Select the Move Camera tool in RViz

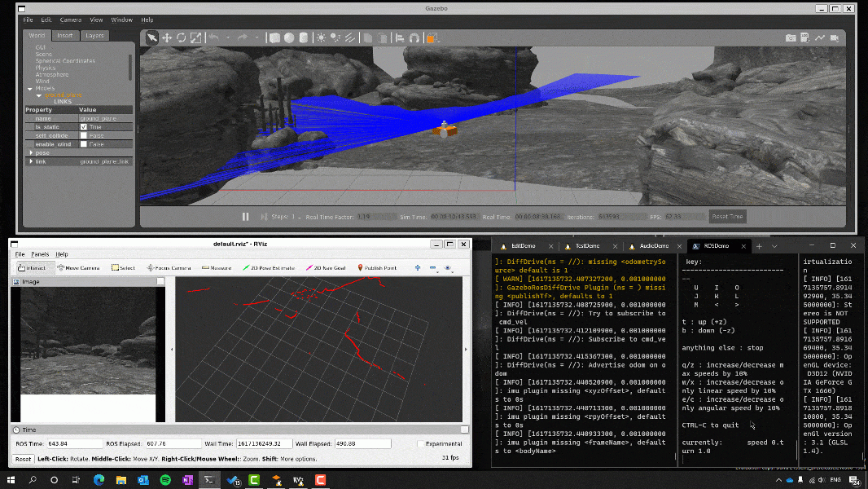coord(78,267)
